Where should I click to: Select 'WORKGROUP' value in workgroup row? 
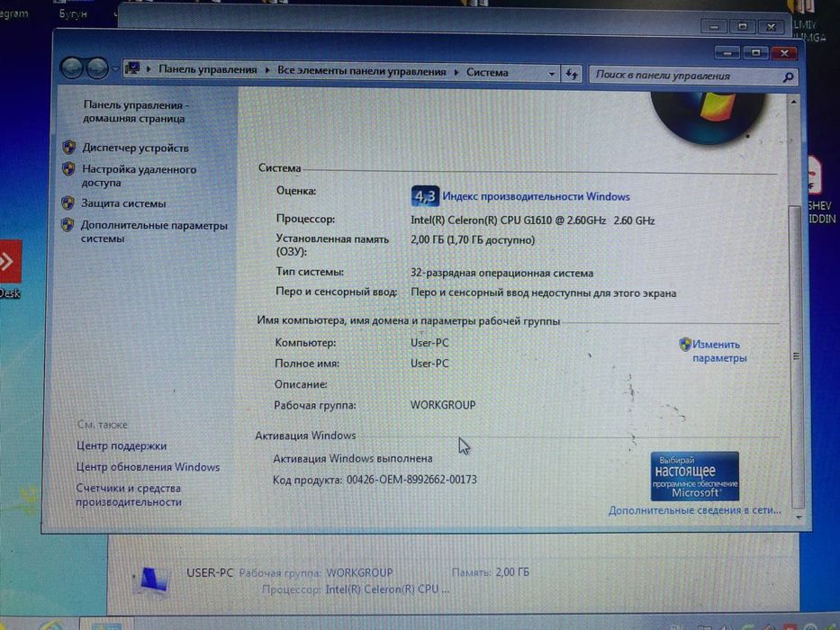[x=443, y=404]
